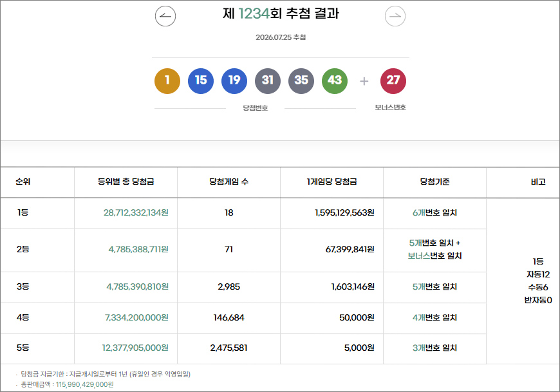This screenshot has height=392, width=560.
Task: Click the 4등 rank cell
Action: point(23,317)
